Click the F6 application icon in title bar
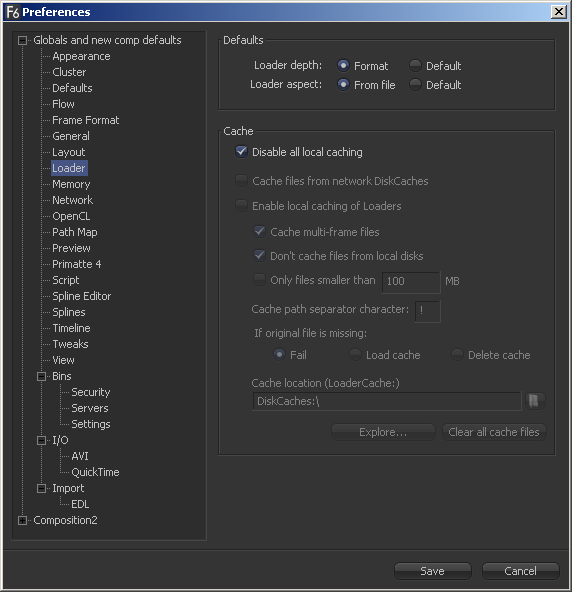Viewport: 572px width, 592px height. [x=12, y=12]
